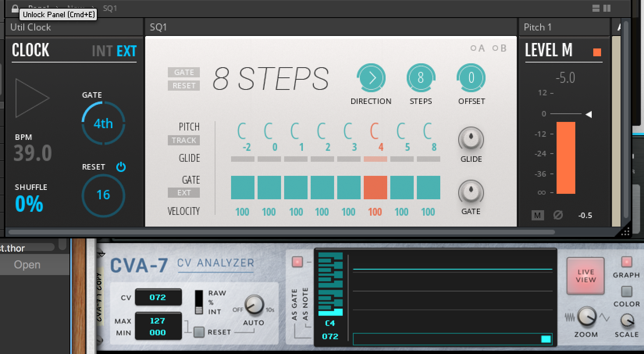Click pitch knob for step with value 2
Image resolution: width=644 pixels, height=354 pixels.
(322, 131)
